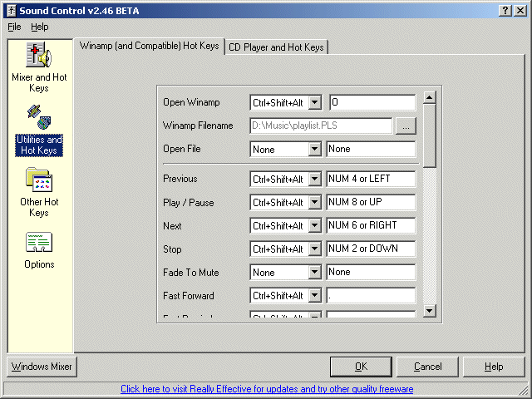Click the Play / Pause key field NUM 8 or UP
Viewport: 532px width, 399px height.
[371, 202]
